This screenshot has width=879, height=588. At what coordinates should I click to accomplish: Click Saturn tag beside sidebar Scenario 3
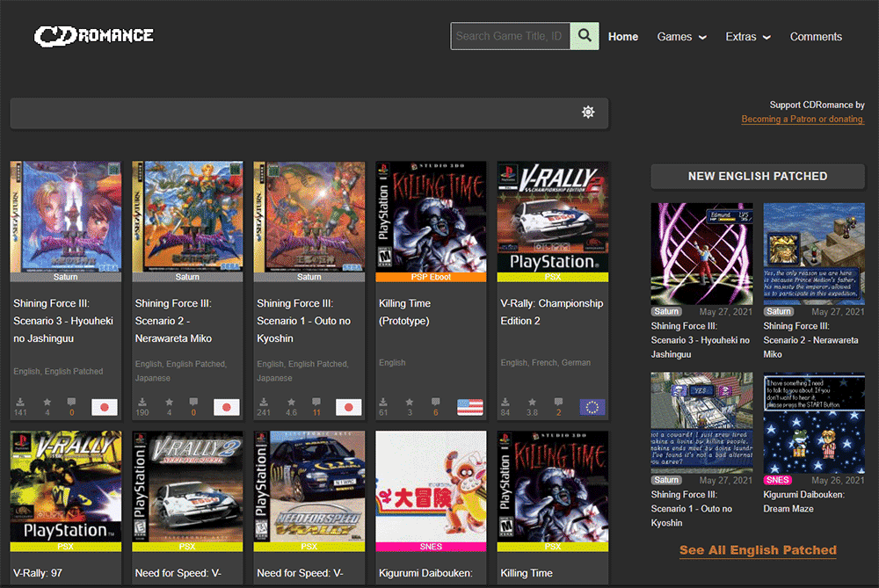coord(666,311)
